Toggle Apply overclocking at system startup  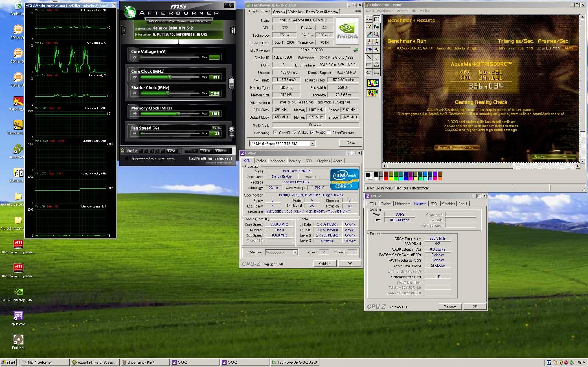[127, 159]
